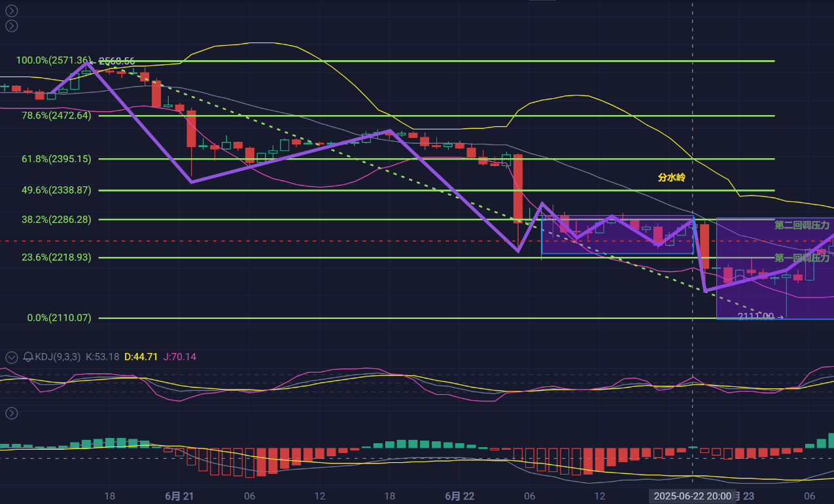Select the 第一回调压力 annotation
Image resolution: width=834 pixels, height=504 pixels.
coord(802,258)
